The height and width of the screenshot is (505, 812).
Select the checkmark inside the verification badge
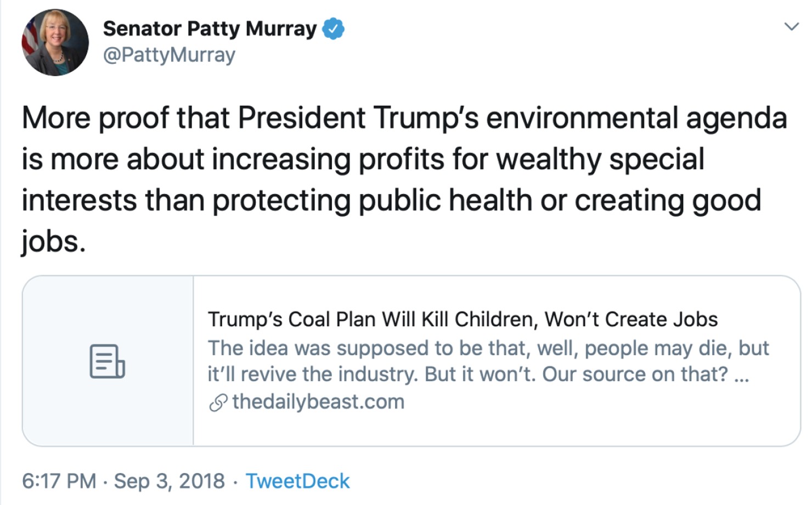point(334,28)
